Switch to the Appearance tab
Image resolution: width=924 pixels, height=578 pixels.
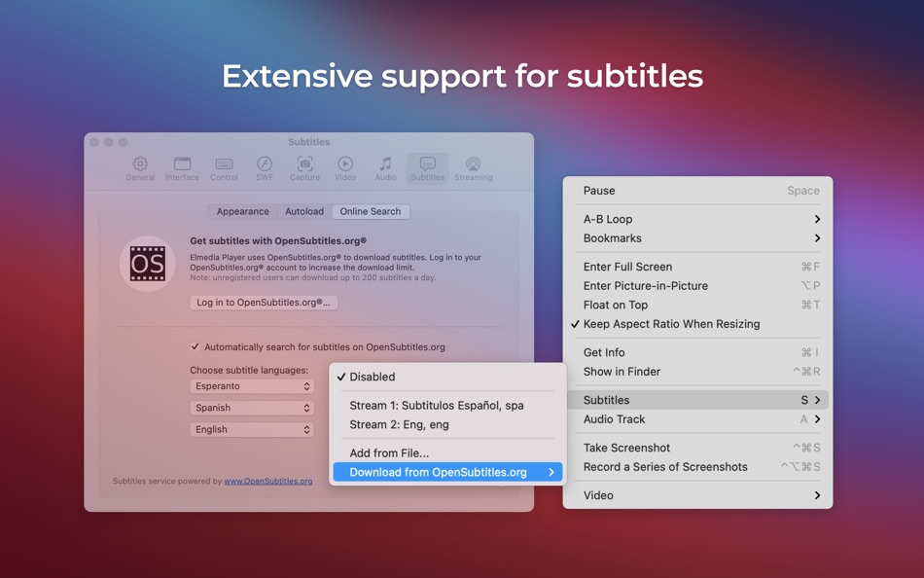pyautogui.click(x=241, y=211)
